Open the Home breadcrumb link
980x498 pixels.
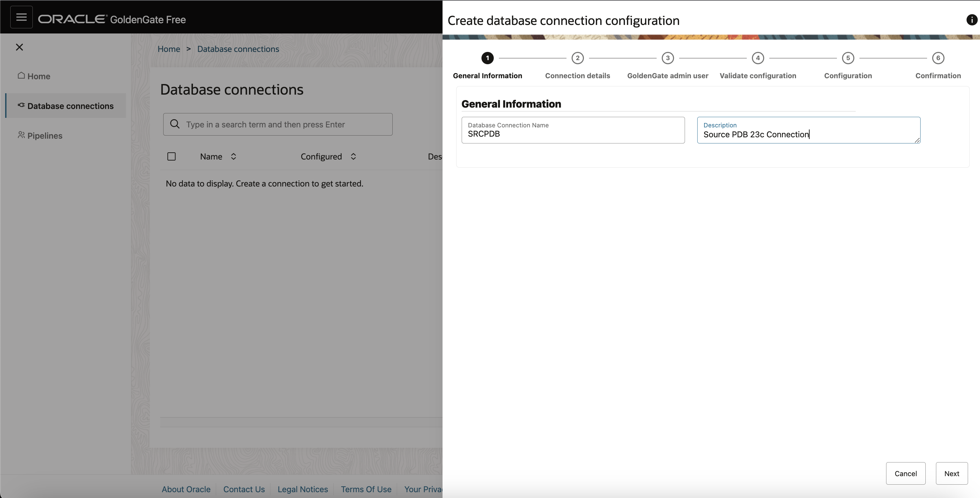pos(169,49)
